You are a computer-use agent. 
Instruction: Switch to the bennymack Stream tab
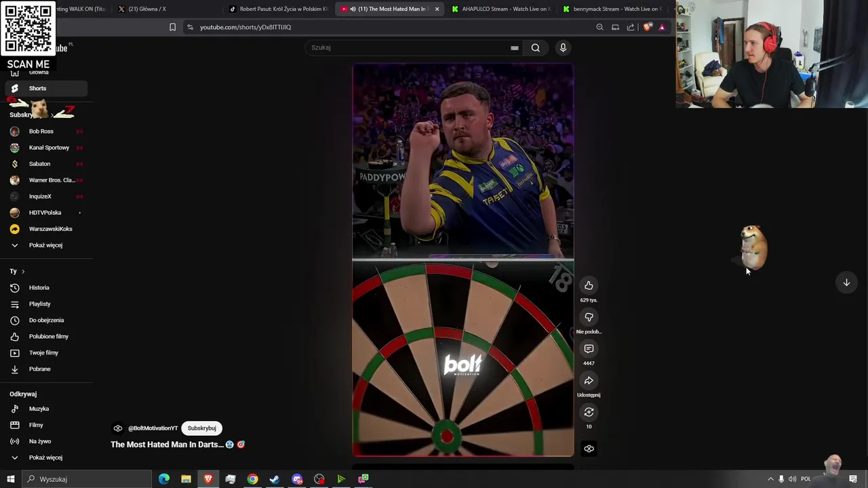612,9
